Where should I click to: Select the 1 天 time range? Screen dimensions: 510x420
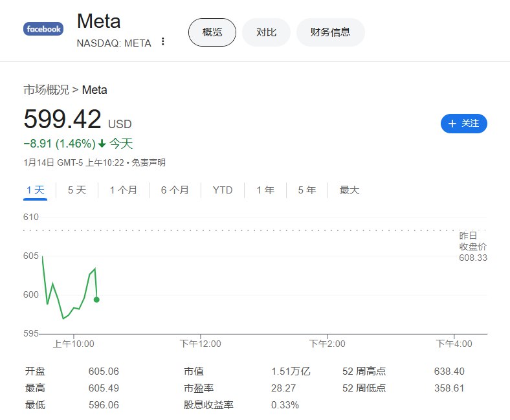click(35, 190)
